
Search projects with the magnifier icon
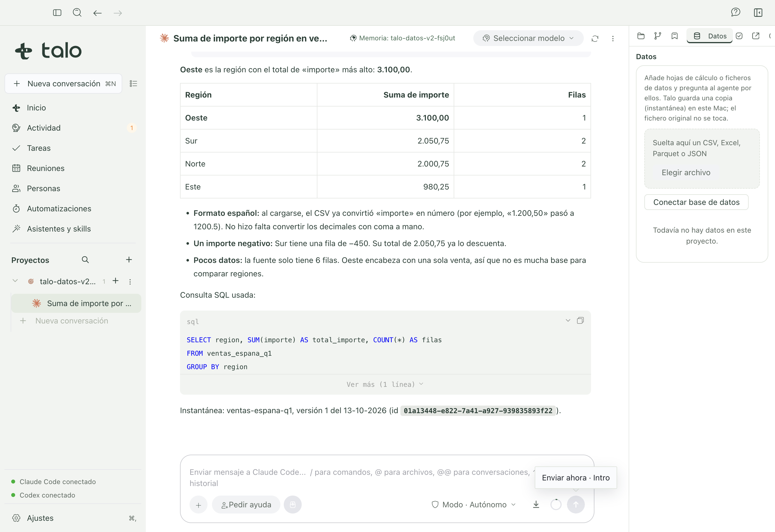[x=85, y=260]
